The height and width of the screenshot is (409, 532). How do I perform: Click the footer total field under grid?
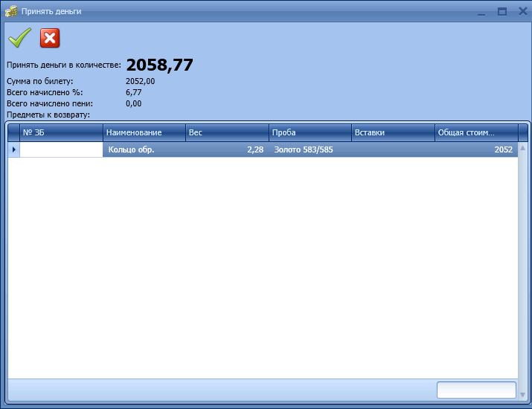click(475, 390)
